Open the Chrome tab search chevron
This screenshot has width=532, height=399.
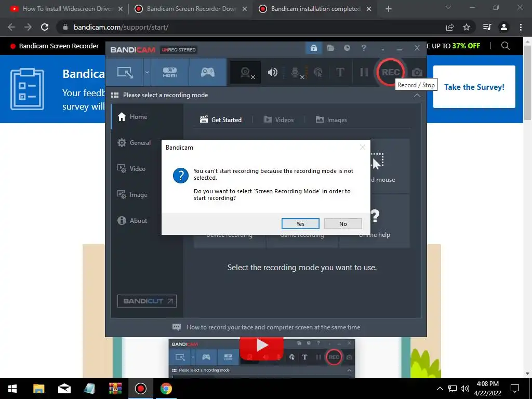pos(448,7)
